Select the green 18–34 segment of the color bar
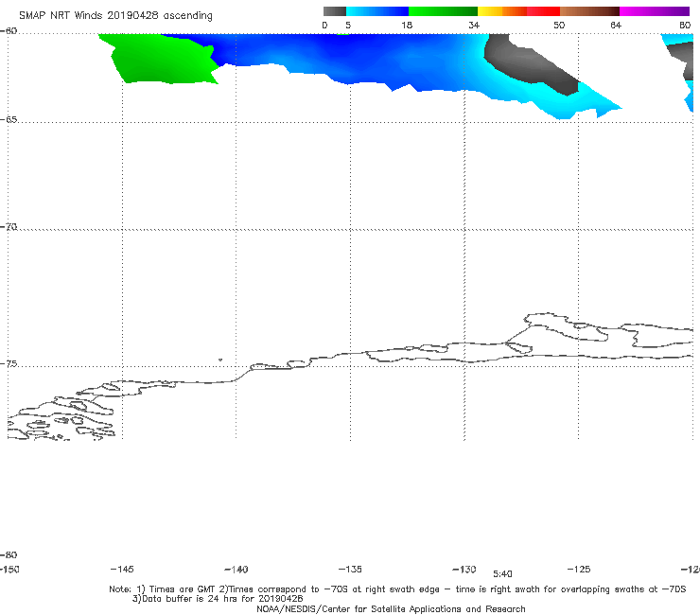700x615 pixels. [x=444, y=11]
